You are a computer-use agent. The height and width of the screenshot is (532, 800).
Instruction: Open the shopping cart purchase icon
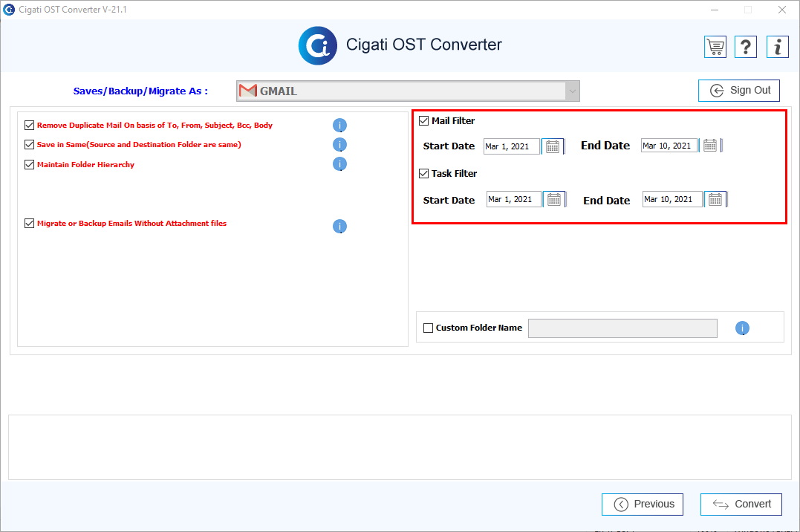click(x=715, y=47)
